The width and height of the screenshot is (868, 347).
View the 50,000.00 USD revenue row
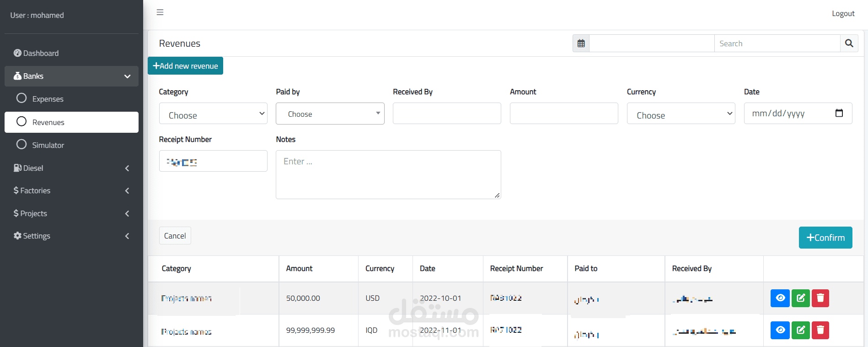tap(780, 298)
